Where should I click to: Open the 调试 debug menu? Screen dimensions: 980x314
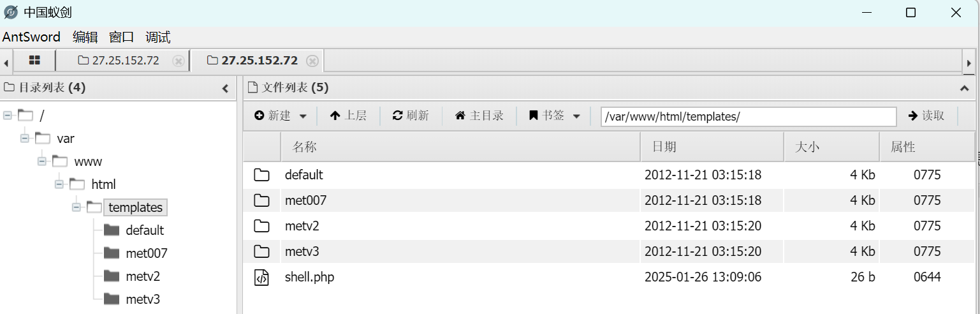pyautogui.click(x=157, y=37)
